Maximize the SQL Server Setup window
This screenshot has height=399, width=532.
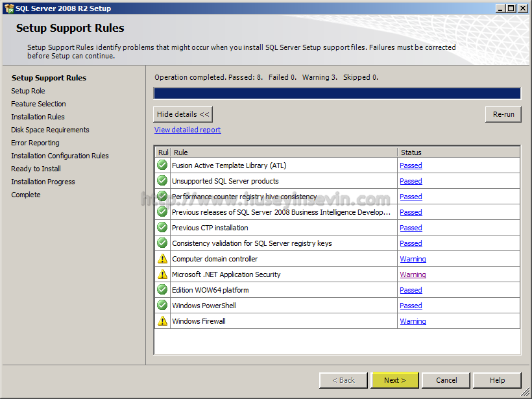(511, 8)
